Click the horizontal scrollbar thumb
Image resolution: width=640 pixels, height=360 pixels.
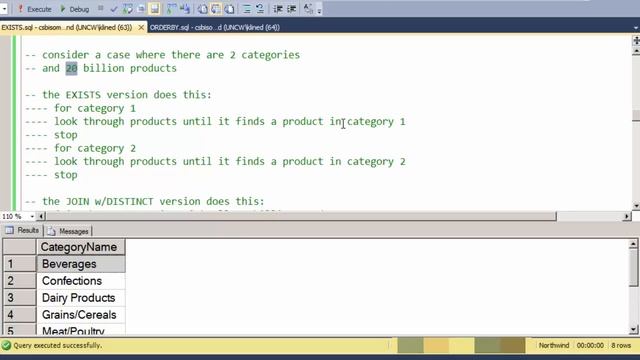tap(301, 216)
